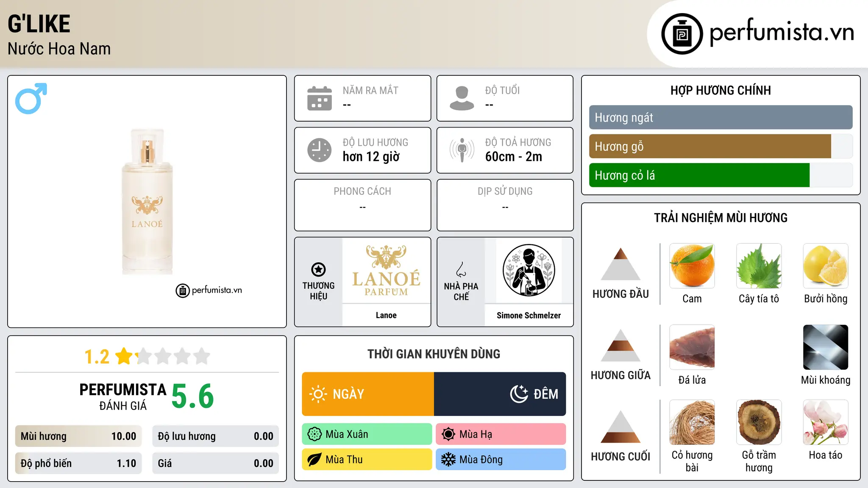Viewport: 868px width, 488px height.
Task: Click the Lanoé perfume bottle product image
Action: pos(147,201)
